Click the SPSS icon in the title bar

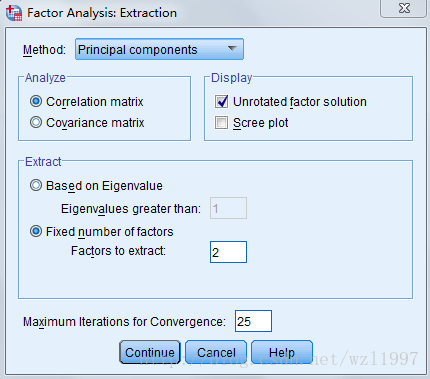pyautogui.click(x=14, y=13)
